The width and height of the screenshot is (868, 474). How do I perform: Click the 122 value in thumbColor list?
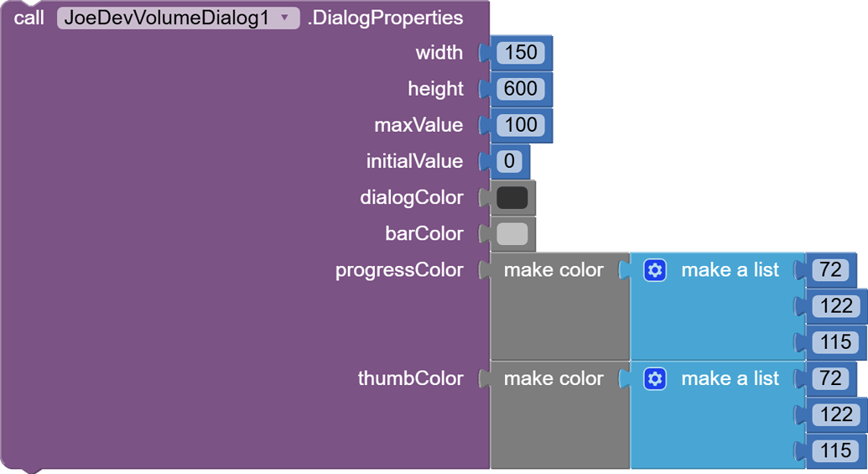pos(836,415)
